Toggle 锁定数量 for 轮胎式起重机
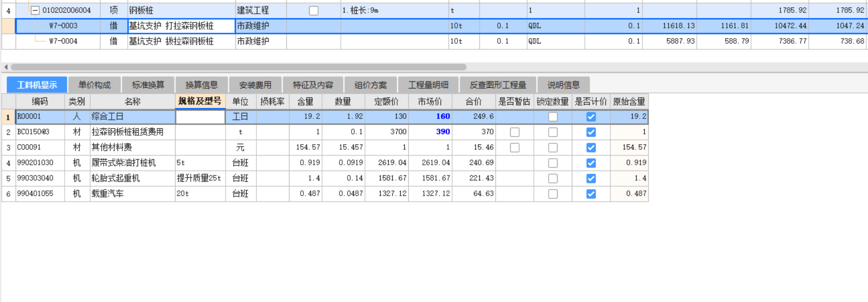This screenshot has height=302, width=868. coord(553,179)
